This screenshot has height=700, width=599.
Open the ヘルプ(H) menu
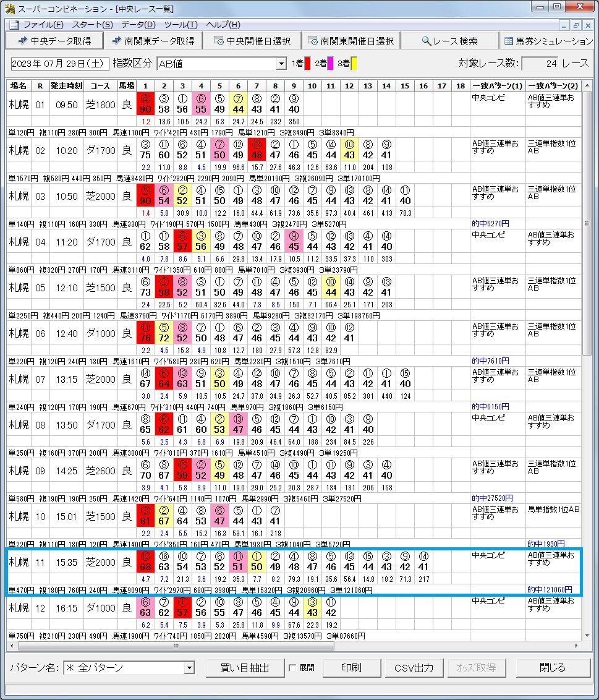click(x=223, y=25)
